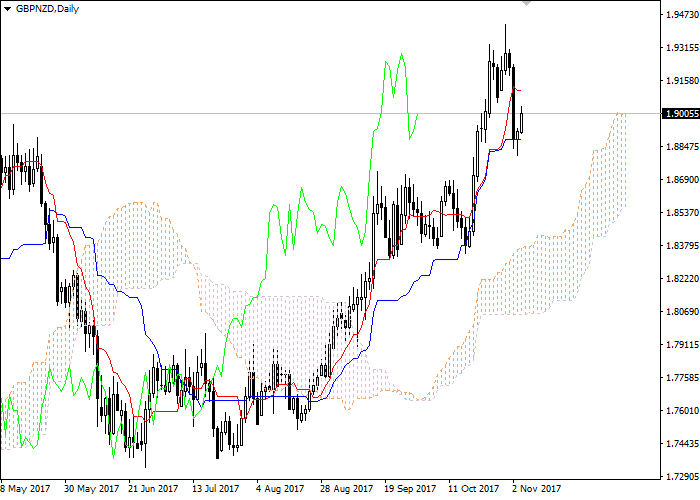Open the chart menu arrow beside GBPNZD
Image resolution: width=700 pixels, height=500 pixels.
click(8, 9)
